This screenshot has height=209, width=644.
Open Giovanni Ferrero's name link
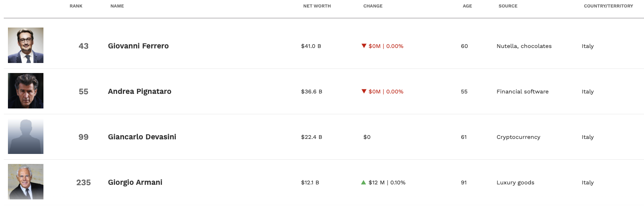[x=138, y=46]
